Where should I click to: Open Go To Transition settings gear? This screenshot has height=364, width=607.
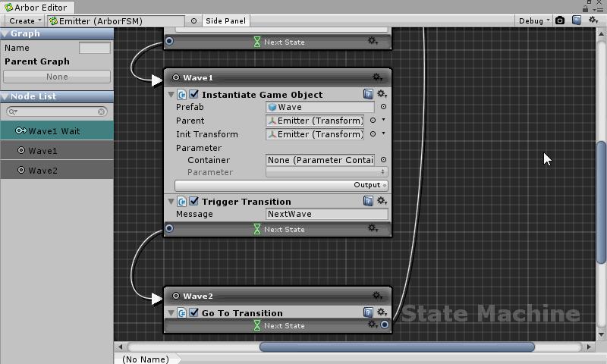[382, 312]
